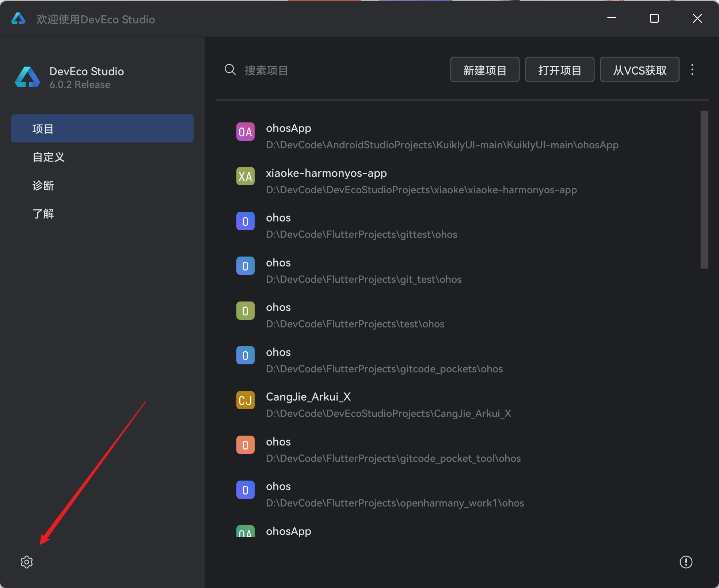This screenshot has height=588, width=719.
Task: Open the settings gear icon
Action: tap(27, 562)
